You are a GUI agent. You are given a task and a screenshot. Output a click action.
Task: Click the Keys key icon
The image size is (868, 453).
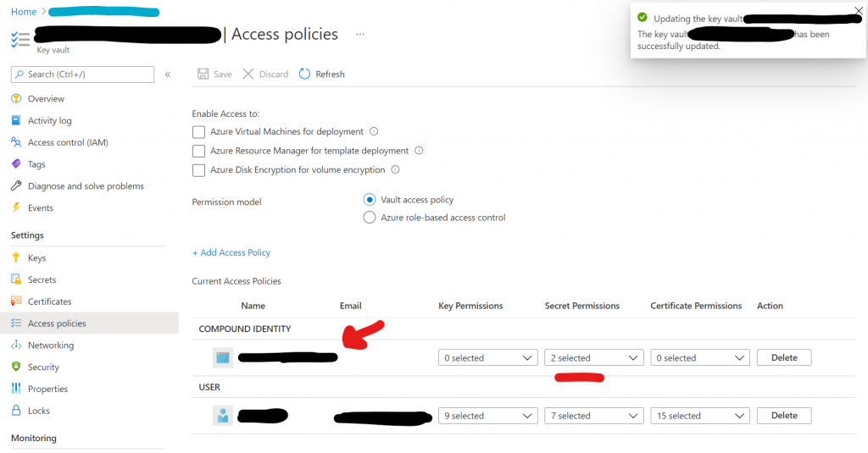point(16,257)
